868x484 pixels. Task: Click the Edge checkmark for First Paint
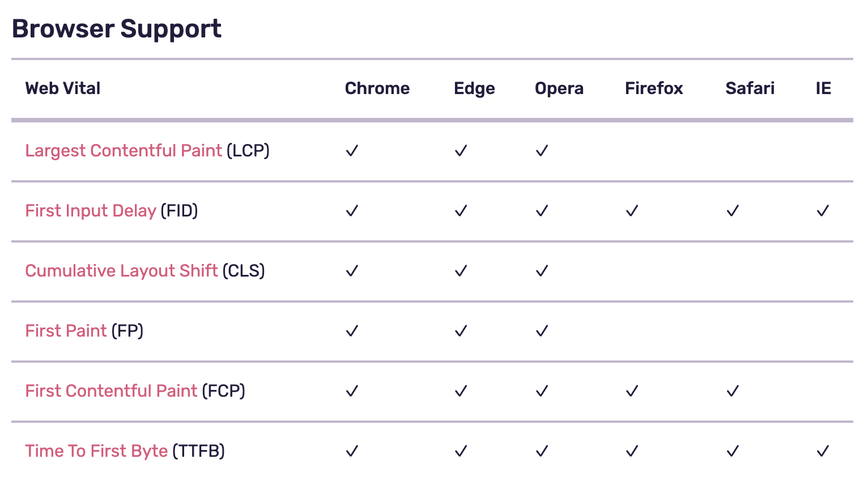(x=461, y=331)
